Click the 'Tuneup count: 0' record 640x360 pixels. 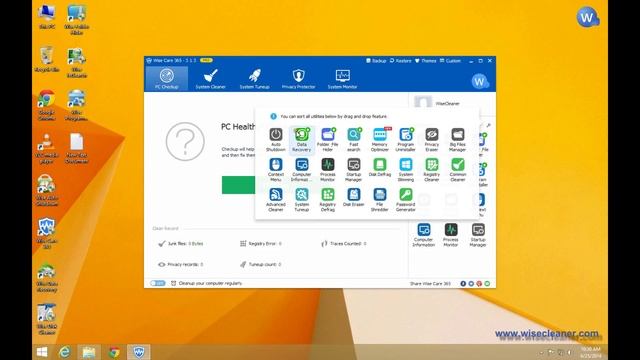pos(260,264)
